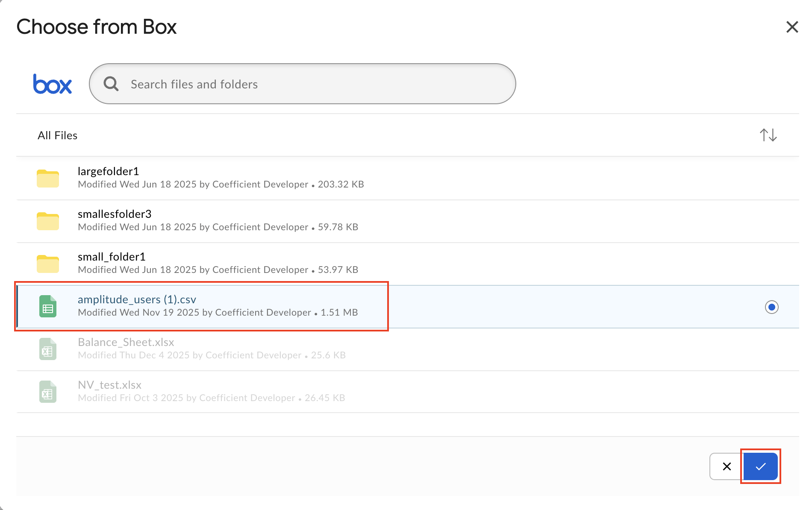Cancel using the X button beside checkmark

click(x=727, y=466)
